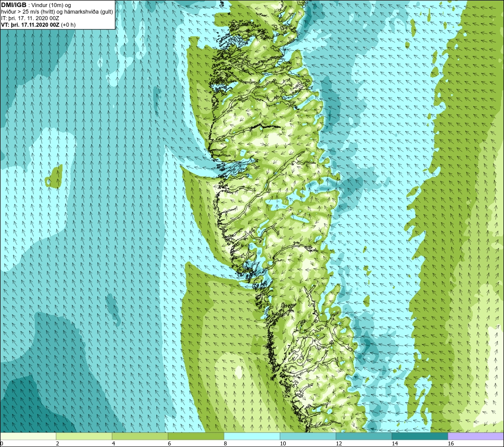Click the 'IT: þri. 17. 11. 2020 00Z' line
Viewport: 504px width, 447px height.
pos(30,18)
